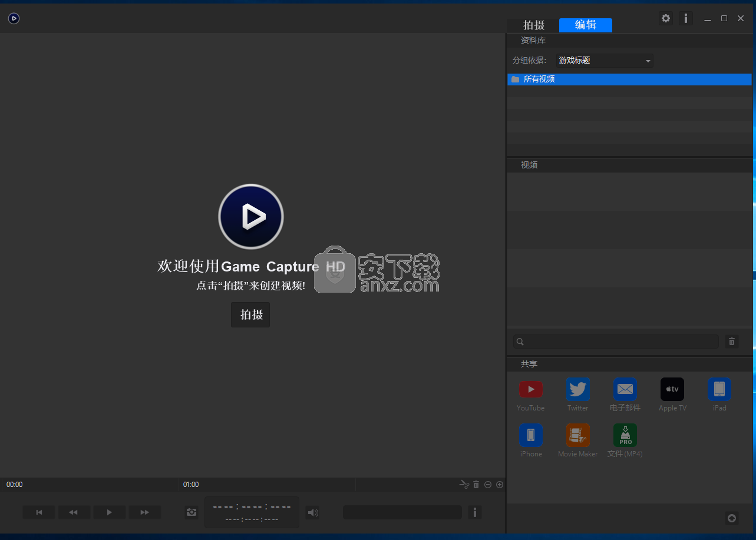Click the 拍摄 button in welcome screen

click(250, 314)
